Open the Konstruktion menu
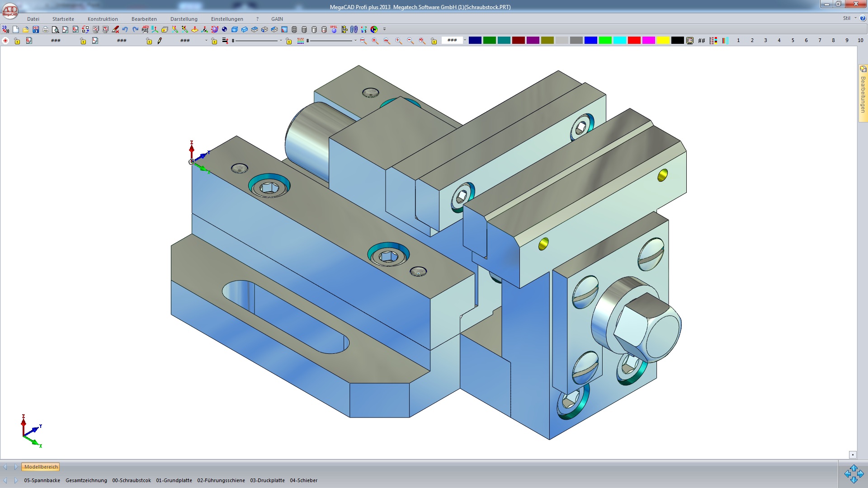868x488 pixels. 103,19
